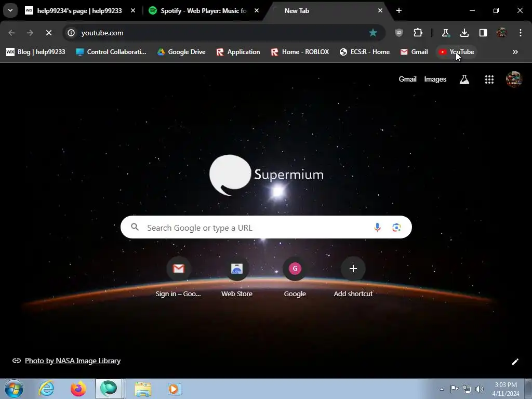
Task: Customize this page with pencil icon
Action: coord(515,362)
